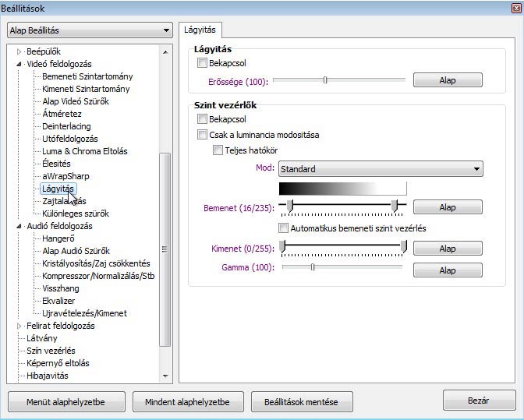Enable Bekapcsol checkbox under Szint vezérlők
524x420 pixels.
pyautogui.click(x=203, y=120)
